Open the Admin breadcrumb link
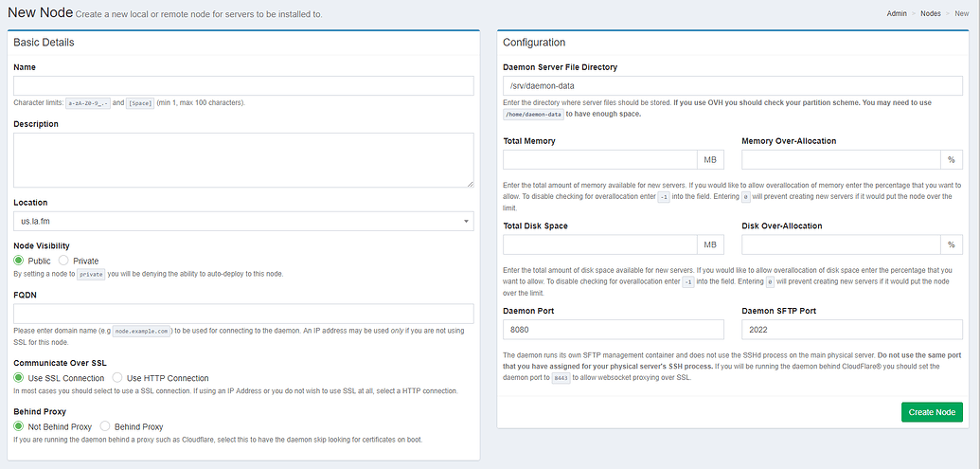 [897, 14]
